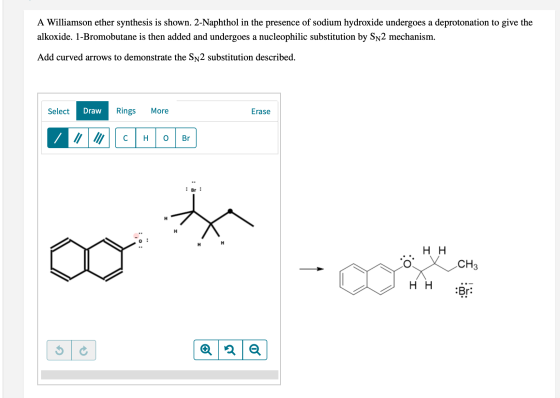Open the Rings tab
This screenshot has width=560, height=398.
(x=126, y=111)
